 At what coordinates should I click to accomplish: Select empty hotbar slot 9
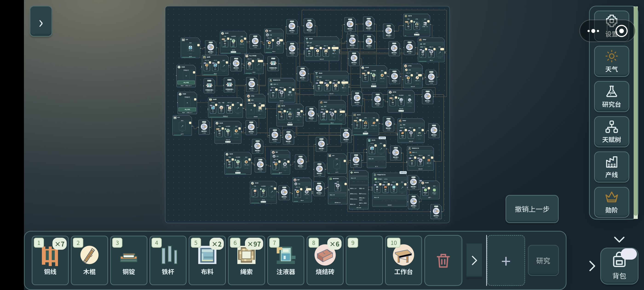pyautogui.click(x=364, y=260)
